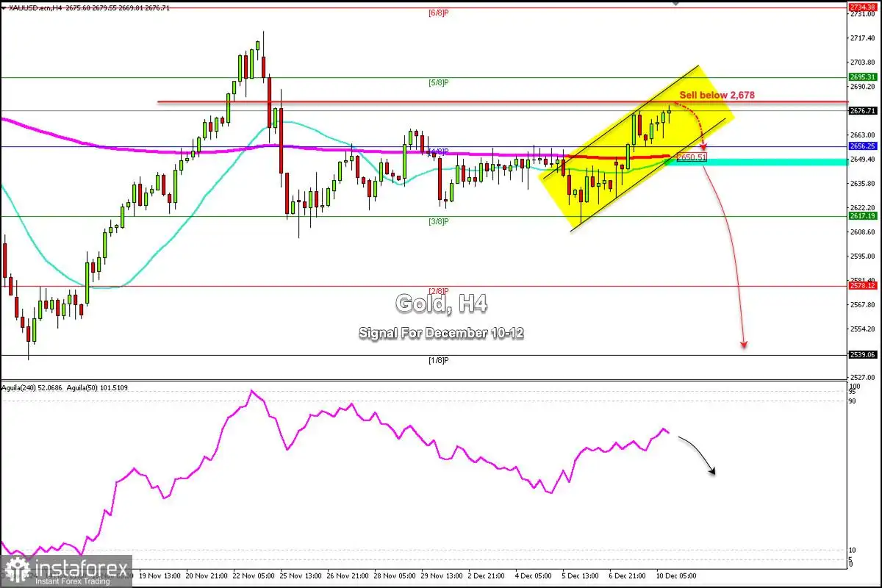Click the XAUUSD.ecn,H4 chart title text
This screenshot has width=882, height=588.
pos(35,7)
